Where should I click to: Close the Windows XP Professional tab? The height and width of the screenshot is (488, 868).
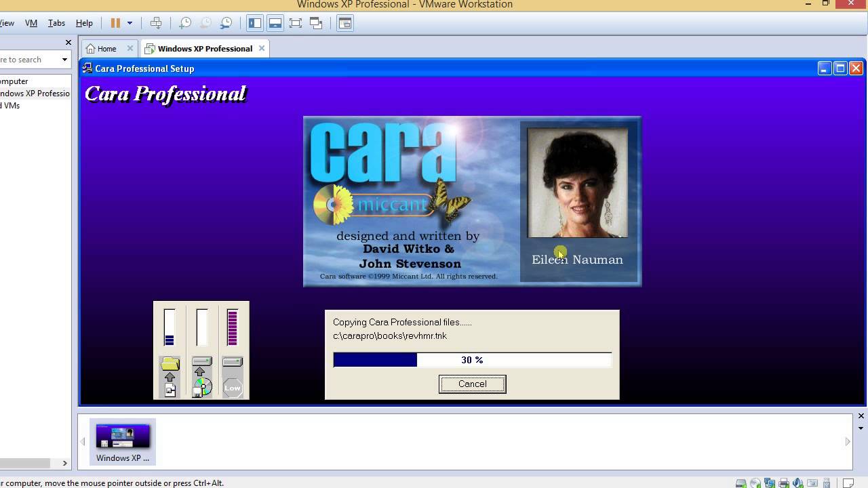pos(262,49)
